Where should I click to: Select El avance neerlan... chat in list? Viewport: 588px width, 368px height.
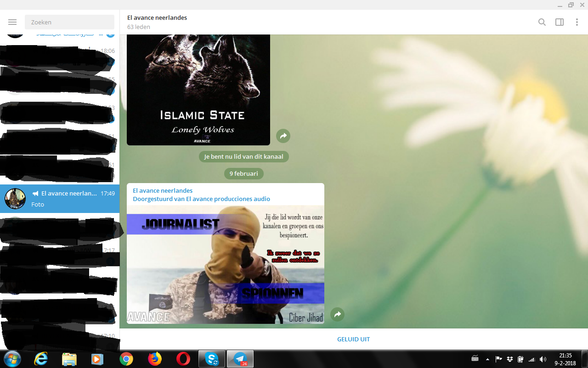[x=60, y=199]
